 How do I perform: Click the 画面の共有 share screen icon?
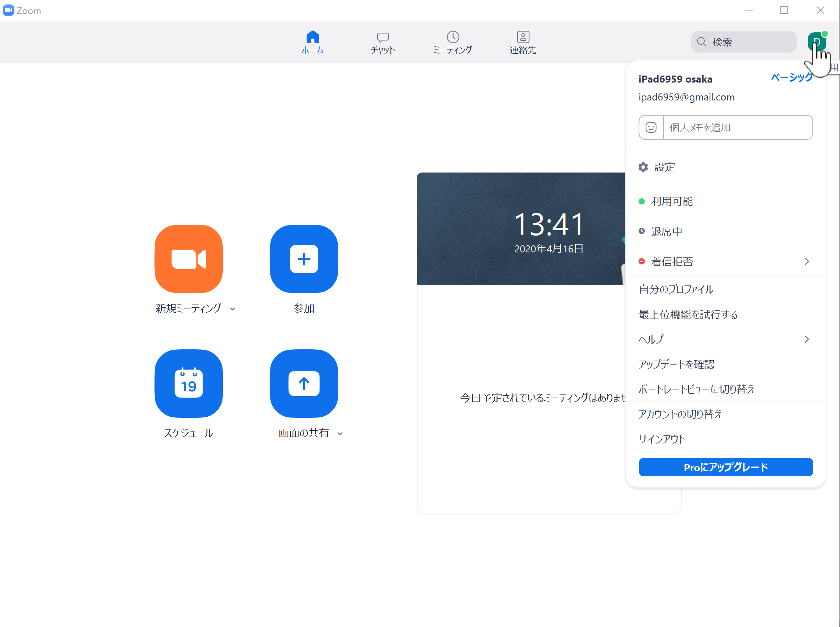point(304,384)
